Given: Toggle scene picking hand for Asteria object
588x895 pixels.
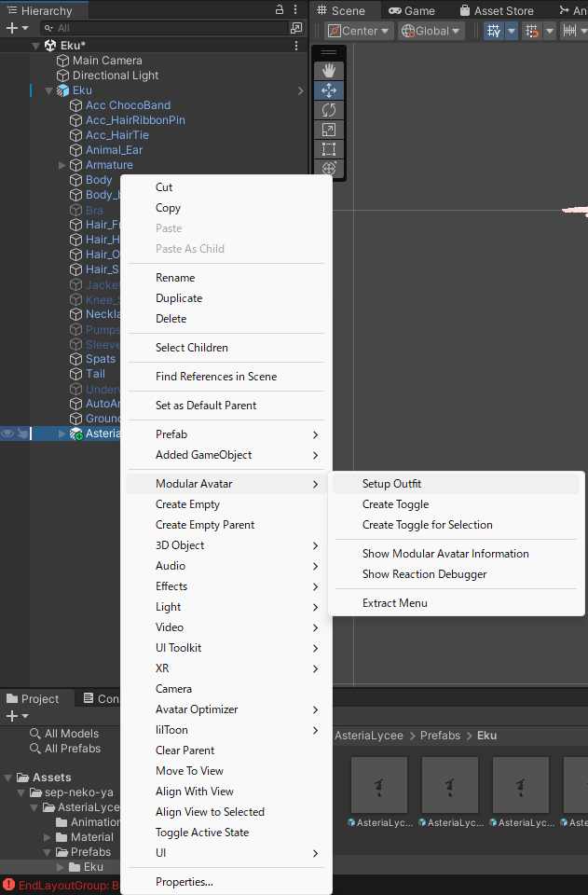Looking at the screenshot, I should pos(21,434).
